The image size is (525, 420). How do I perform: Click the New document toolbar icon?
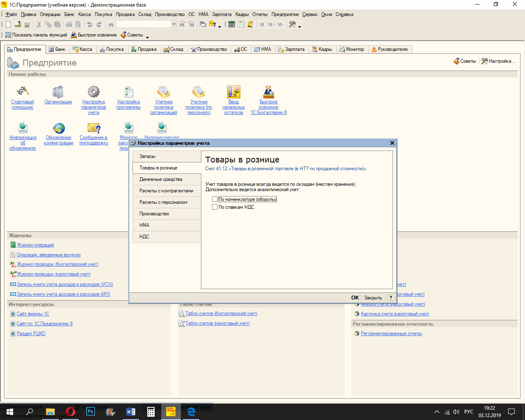(8, 25)
